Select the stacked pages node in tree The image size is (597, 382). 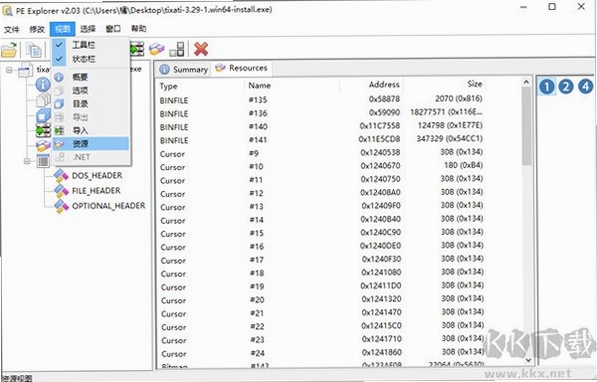(x=43, y=100)
